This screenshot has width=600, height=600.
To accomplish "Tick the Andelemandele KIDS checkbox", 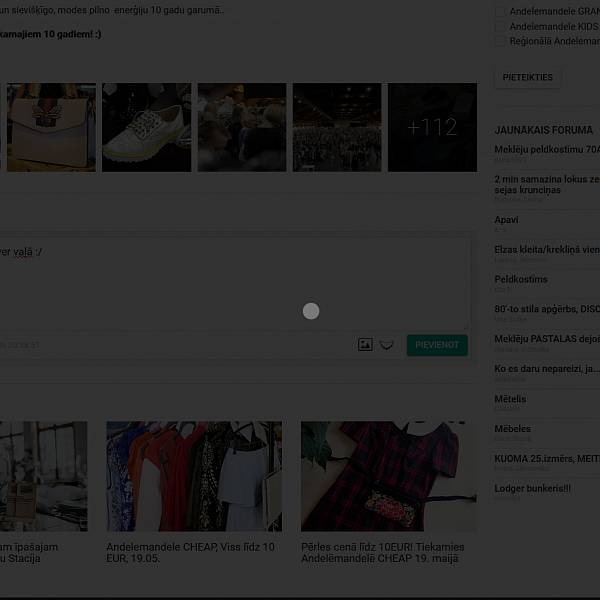I will click(501, 27).
